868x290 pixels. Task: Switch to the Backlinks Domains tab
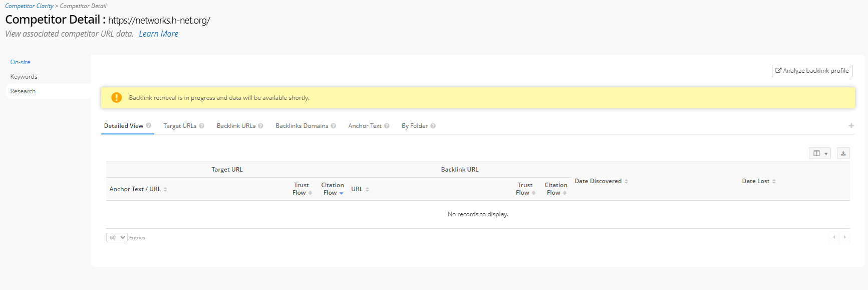pyautogui.click(x=302, y=126)
